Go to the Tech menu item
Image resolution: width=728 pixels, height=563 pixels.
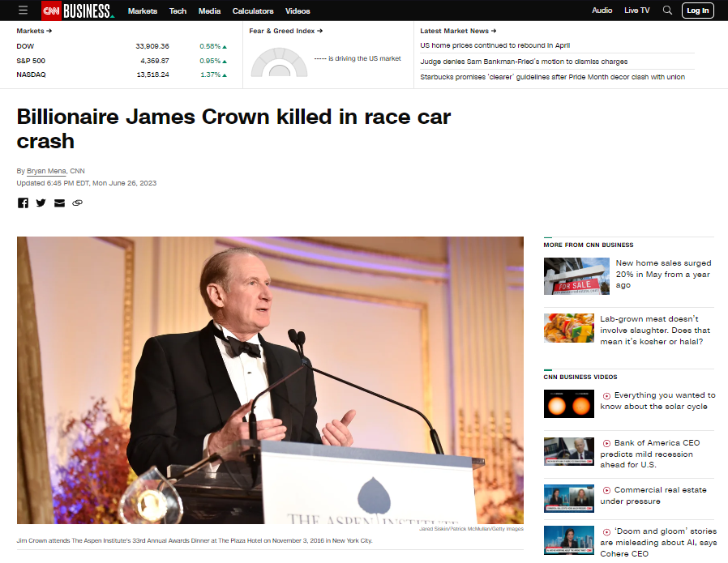[x=178, y=11]
